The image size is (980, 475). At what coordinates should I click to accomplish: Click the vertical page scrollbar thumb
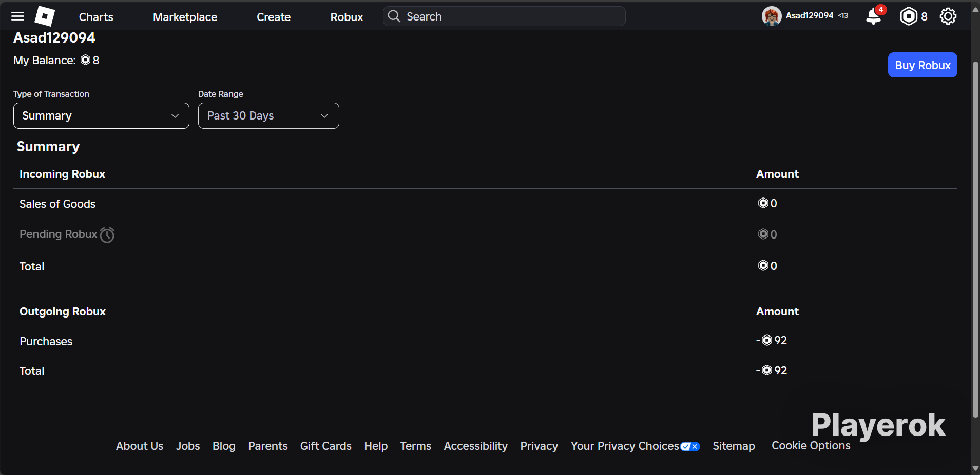click(975, 239)
